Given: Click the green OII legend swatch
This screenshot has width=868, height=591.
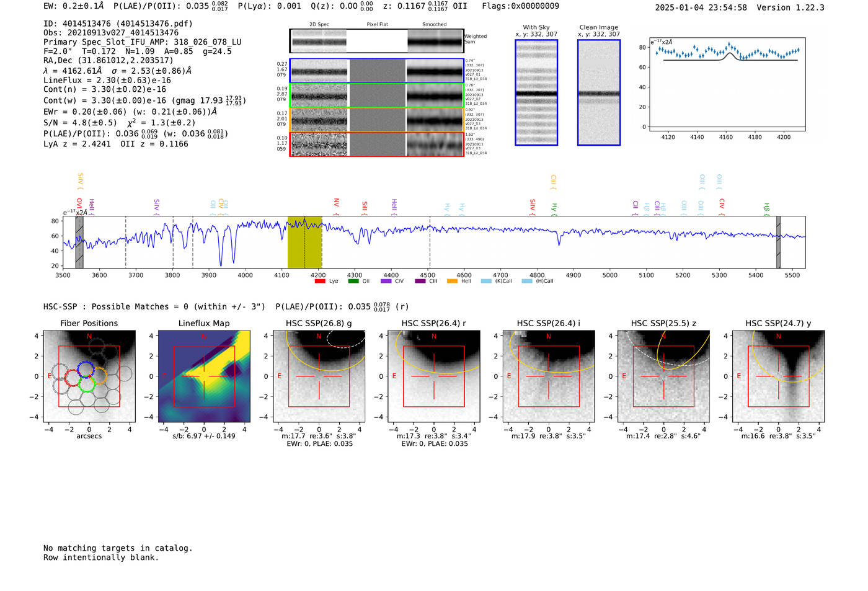Looking at the screenshot, I should pyautogui.click(x=353, y=281).
